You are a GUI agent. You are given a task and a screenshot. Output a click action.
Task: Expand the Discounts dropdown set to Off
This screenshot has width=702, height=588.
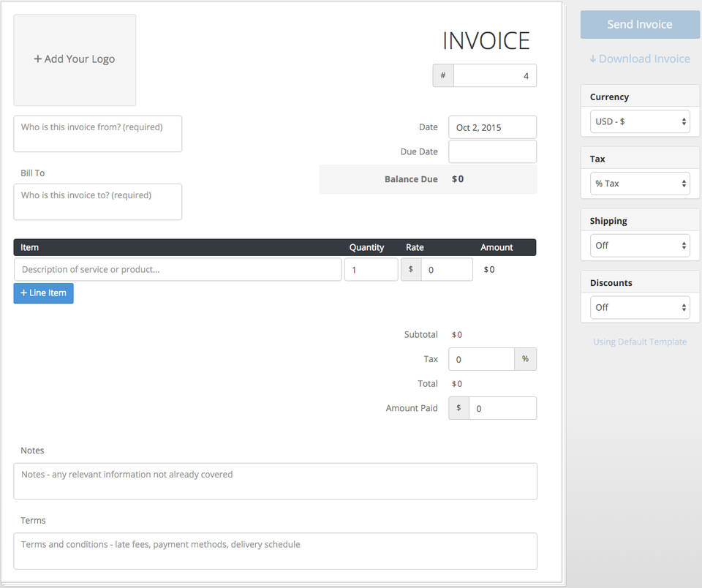pyautogui.click(x=639, y=307)
